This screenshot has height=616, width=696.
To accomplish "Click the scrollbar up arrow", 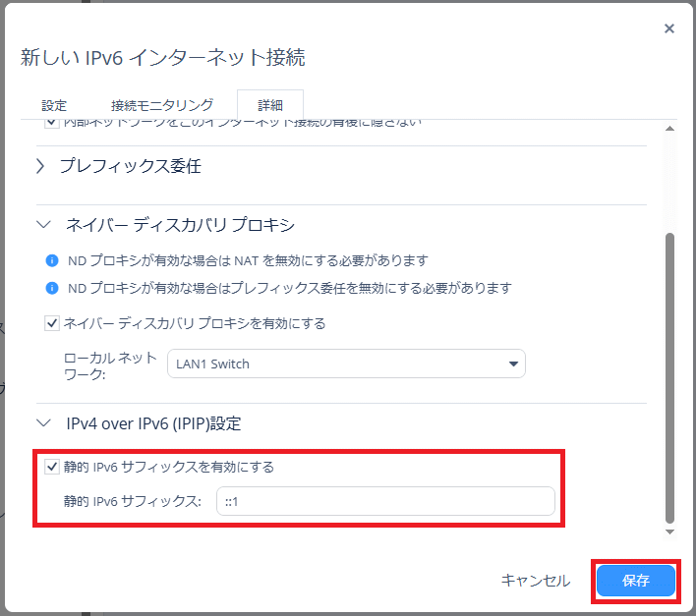I will [670, 130].
